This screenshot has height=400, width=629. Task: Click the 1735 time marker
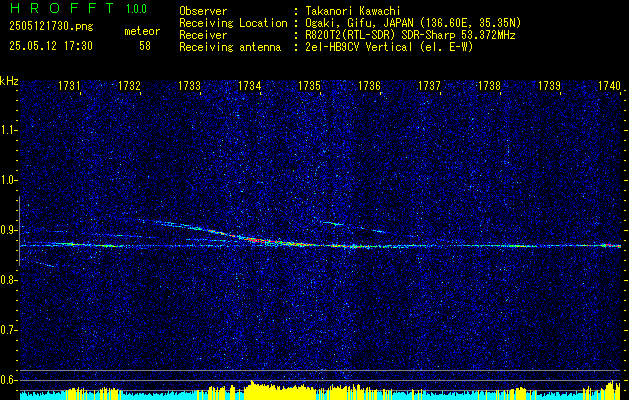pyautogui.click(x=309, y=86)
